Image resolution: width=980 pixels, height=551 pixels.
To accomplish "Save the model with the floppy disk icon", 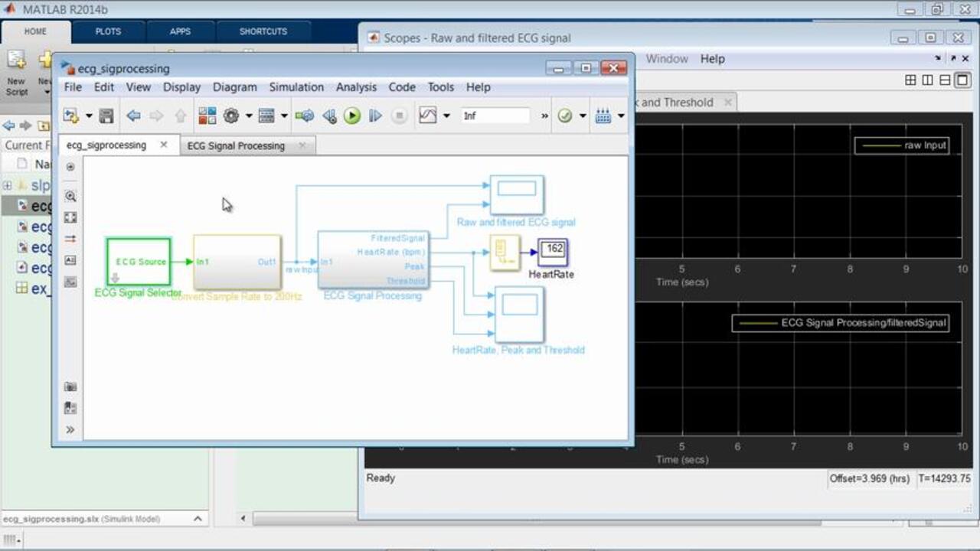I will click(x=106, y=116).
